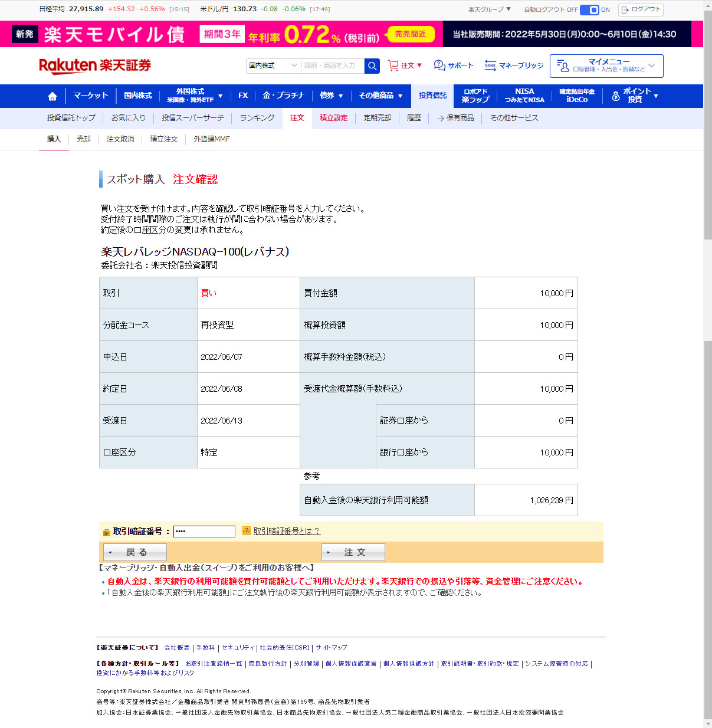Open サポート help icon link
The height and width of the screenshot is (728, 712).
point(453,65)
